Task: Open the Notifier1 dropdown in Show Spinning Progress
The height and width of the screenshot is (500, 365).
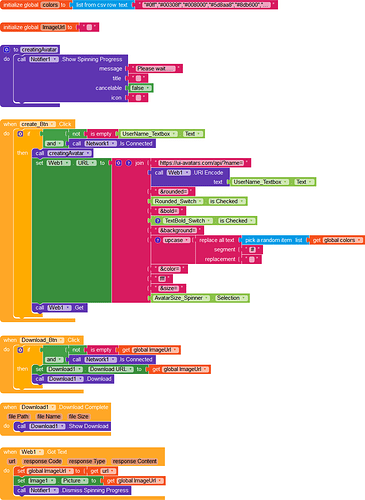Action: (x=44, y=59)
